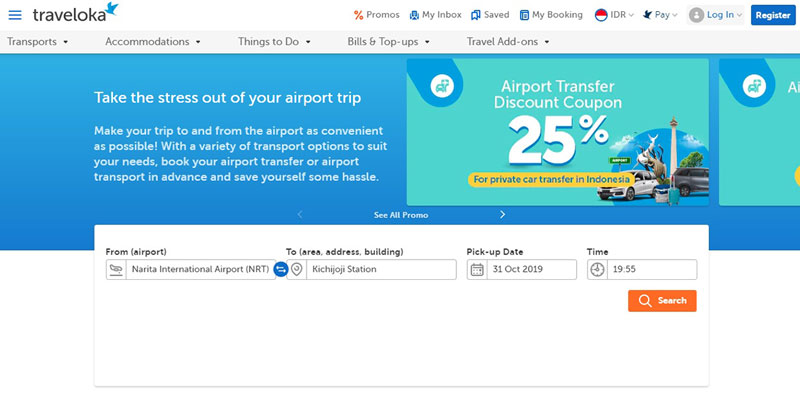Click the swap origin and destination icon
Viewport: 800px width, 408px height.
(281, 269)
